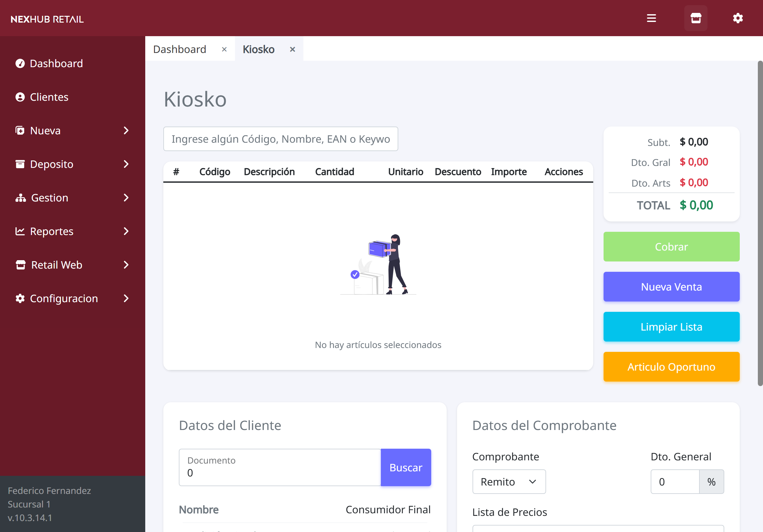Open settings gear icon in header
This screenshot has height=532, width=763.
(738, 18)
